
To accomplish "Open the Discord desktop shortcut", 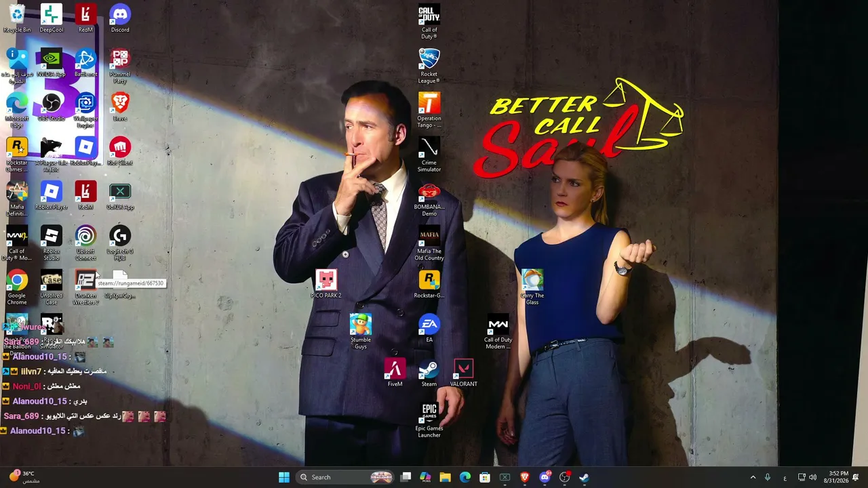I will pos(120,18).
